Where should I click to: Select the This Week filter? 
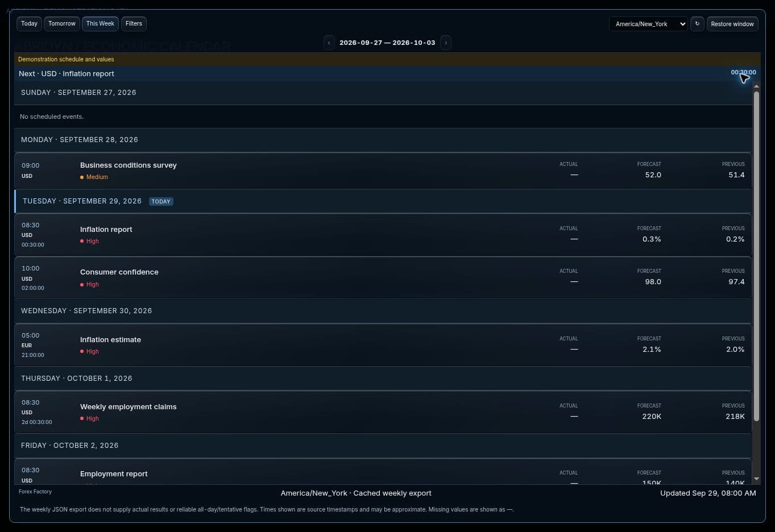pyautogui.click(x=100, y=23)
